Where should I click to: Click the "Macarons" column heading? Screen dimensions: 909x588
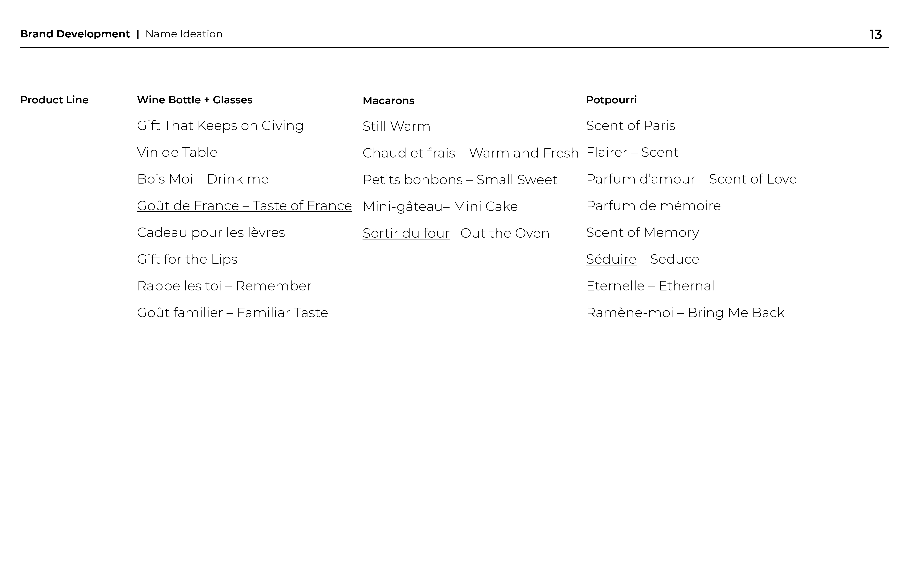pyautogui.click(x=388, y=101)
